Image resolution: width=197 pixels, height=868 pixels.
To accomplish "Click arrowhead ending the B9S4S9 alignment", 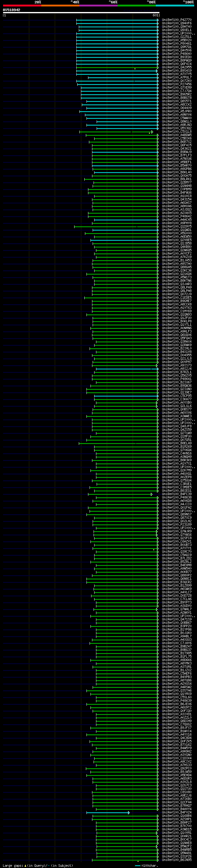I will tap(157, 71).
